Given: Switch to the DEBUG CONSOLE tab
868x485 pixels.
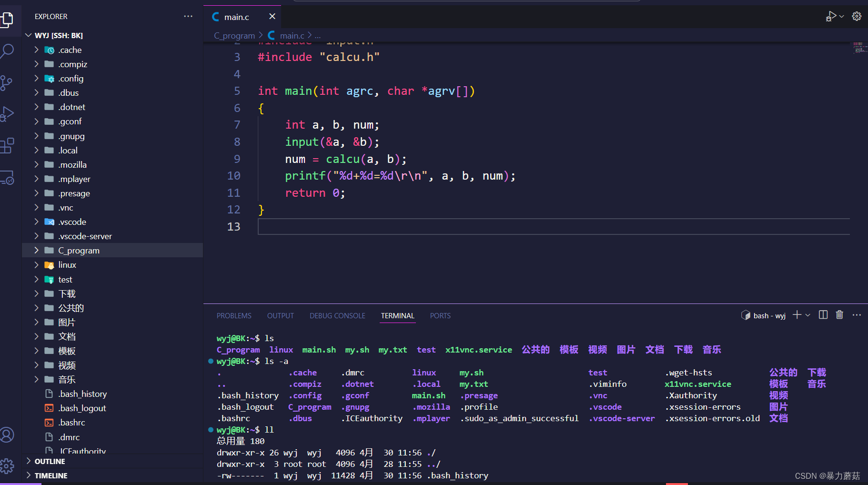Looking at the screenshot, I should click(x=337, y=316).
